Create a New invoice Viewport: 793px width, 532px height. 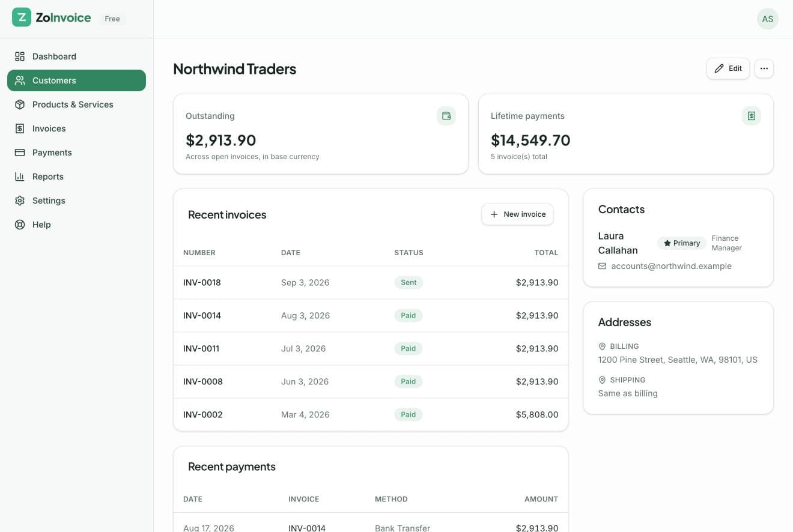(517, 214)
